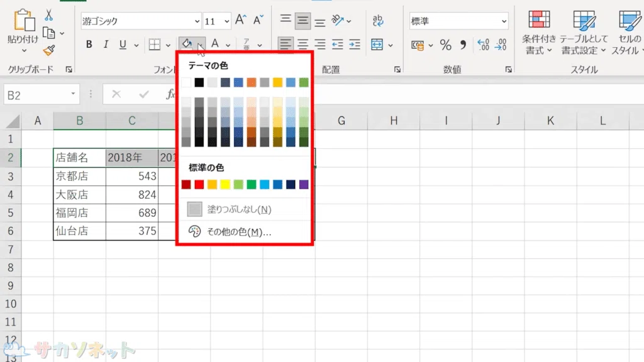This screenshot has width=644, height=362.
Task: Open the font size 11 dropdown
Action: click(226, 21)
